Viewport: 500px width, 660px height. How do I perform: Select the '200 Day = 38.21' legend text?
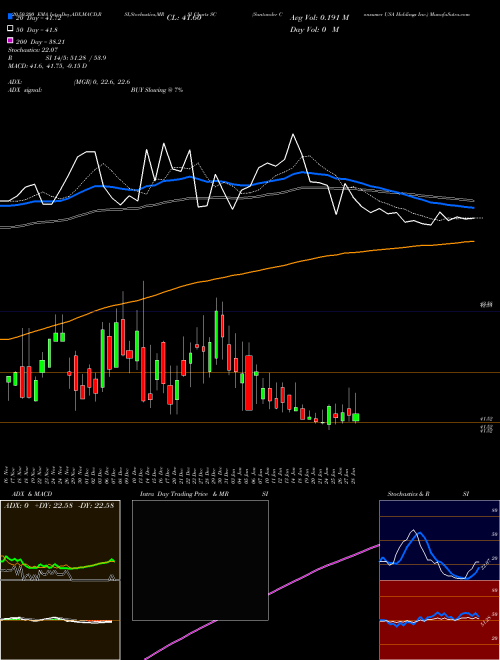tap(40, 41)
